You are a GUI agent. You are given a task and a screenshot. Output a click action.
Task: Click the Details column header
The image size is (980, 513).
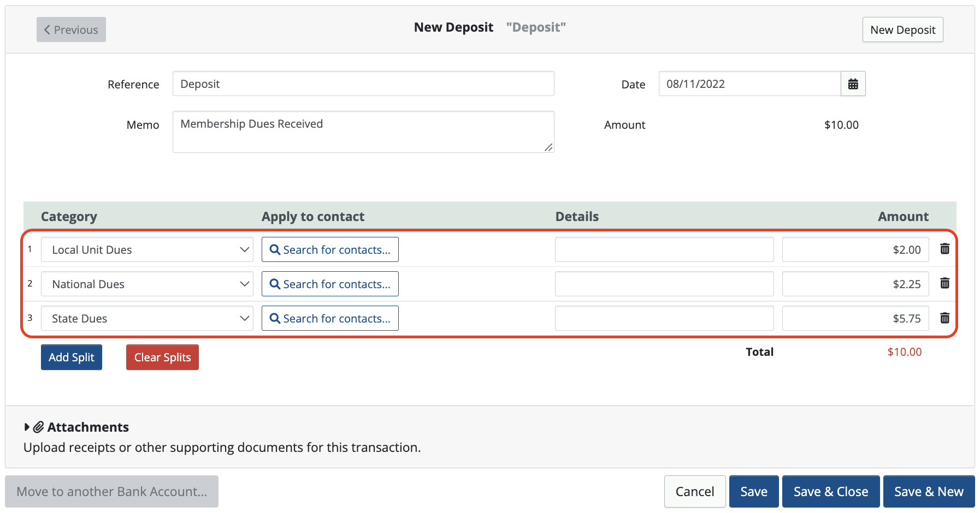click(577, 217)
